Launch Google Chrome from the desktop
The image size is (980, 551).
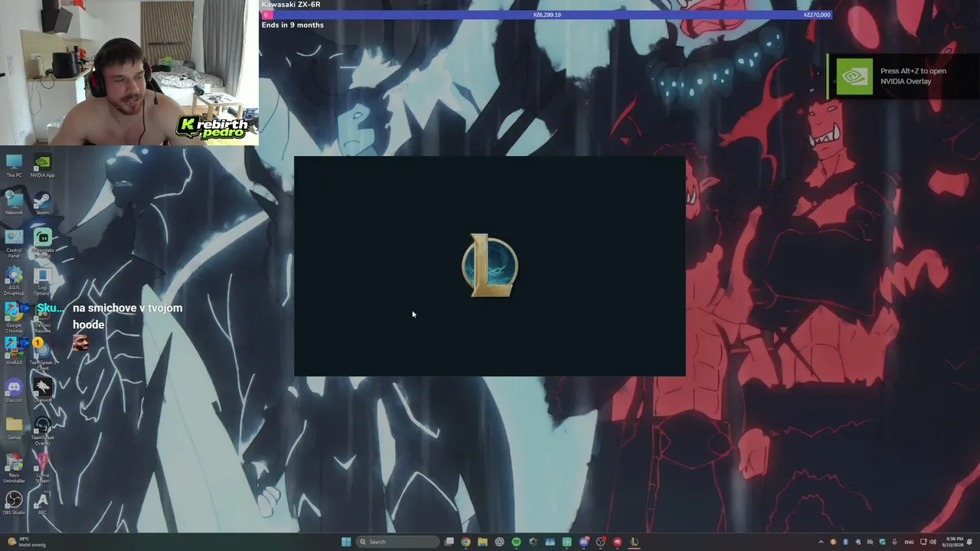[14, 318]
